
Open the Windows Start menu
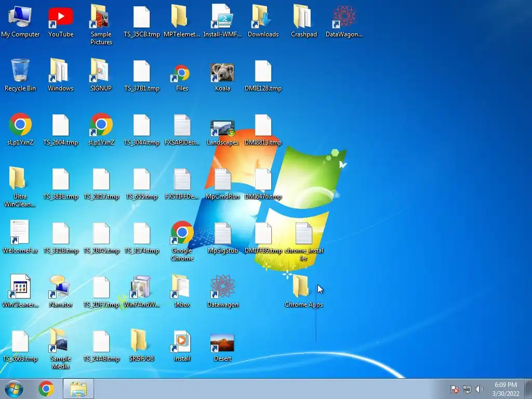click(14, 389)
